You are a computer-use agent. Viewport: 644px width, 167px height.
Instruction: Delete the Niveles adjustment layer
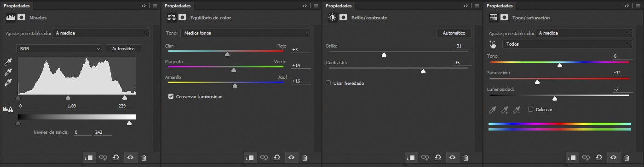coord(144,158)
